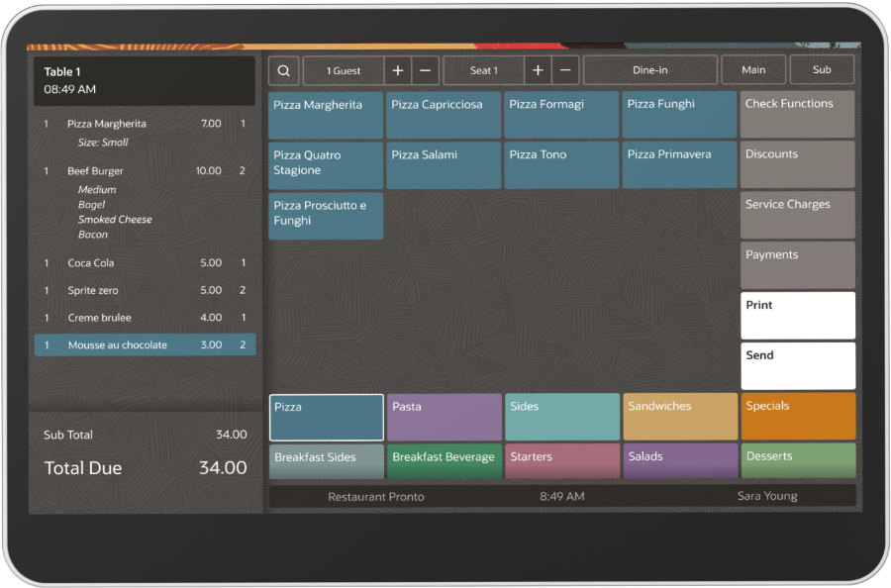891x588 pixels.
Task: Open Payments
Action: [x=798, y=265]
